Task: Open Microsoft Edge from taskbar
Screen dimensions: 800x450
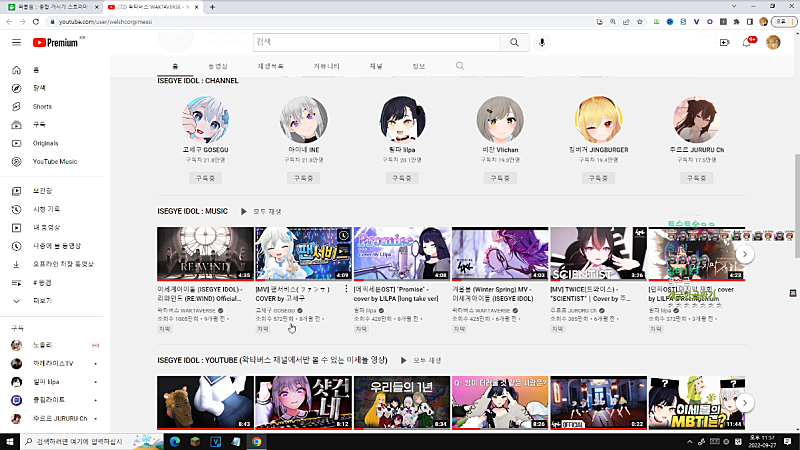Action: [174, 442]
